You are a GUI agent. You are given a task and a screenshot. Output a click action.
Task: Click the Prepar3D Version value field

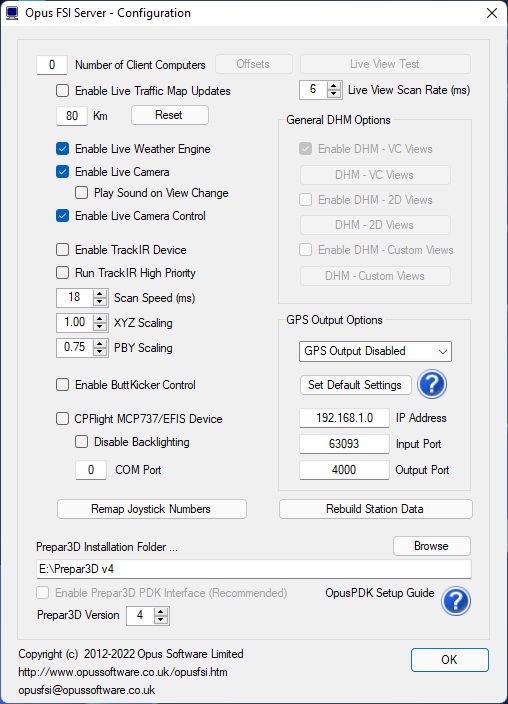(141, 616)
